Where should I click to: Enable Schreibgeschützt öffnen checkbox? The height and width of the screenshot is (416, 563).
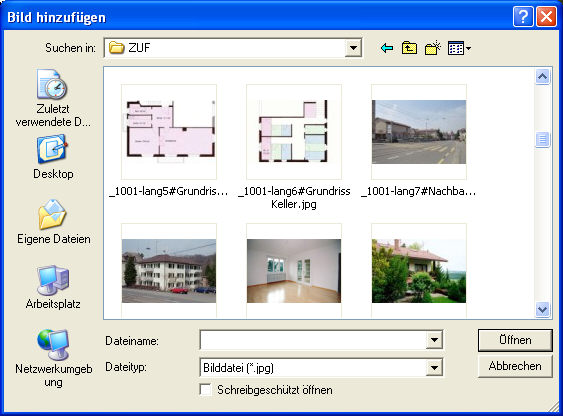205,390
